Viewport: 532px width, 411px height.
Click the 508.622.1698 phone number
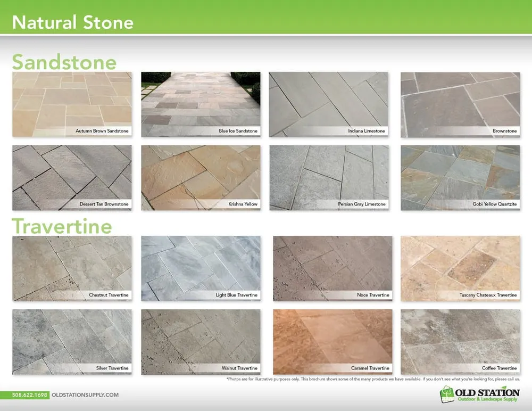tap(30, 395)
